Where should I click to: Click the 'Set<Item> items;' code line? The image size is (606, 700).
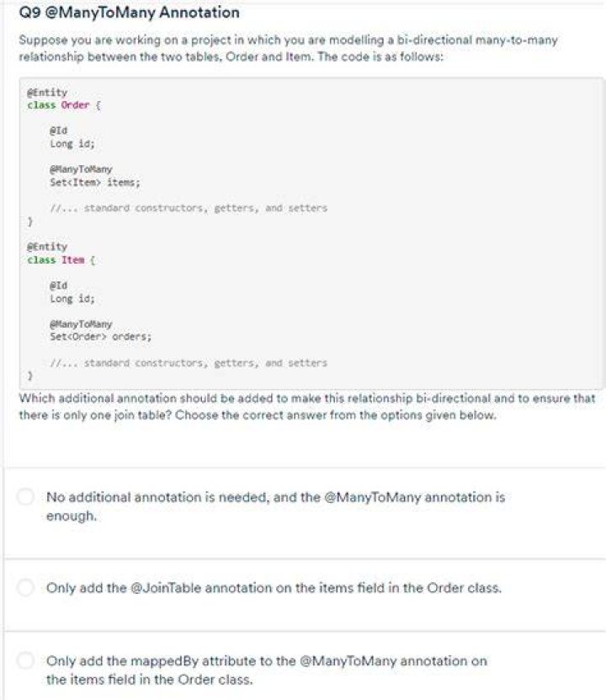pos(95,183)
